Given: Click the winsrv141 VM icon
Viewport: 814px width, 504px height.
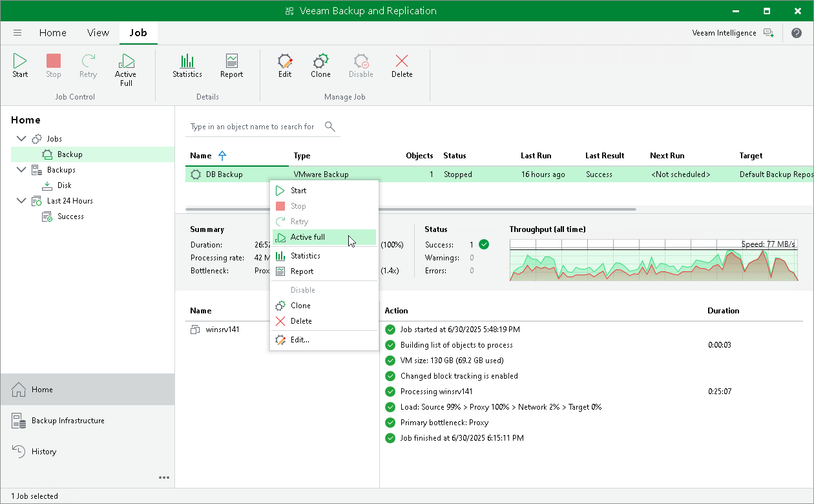Looking at the screenshot, I should [x=196, y=330].
